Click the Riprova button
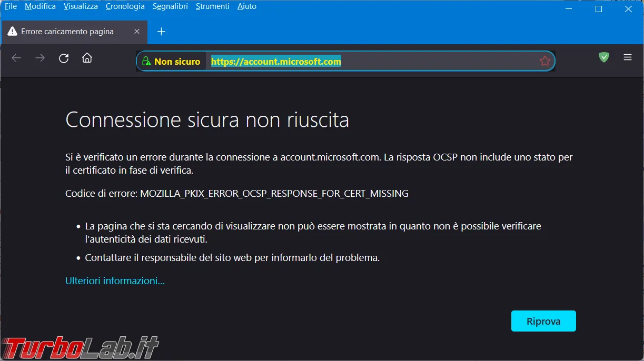Viewport: 644px width, 361px height. (543, 321)
